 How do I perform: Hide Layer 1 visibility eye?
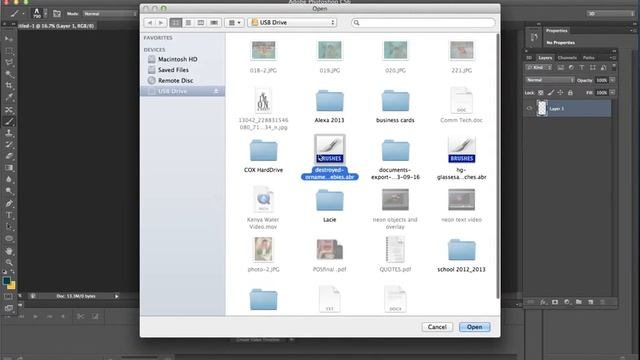(x=529, y=109)
